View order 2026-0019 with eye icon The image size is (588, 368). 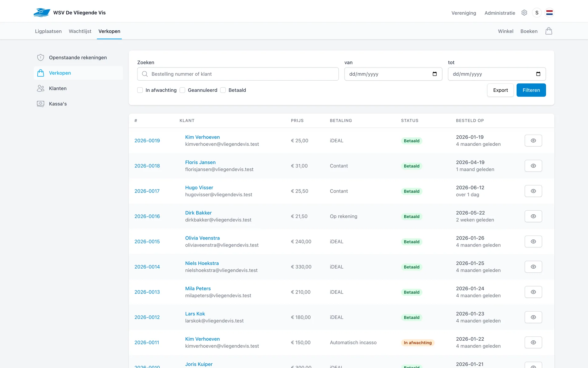pos(533,140)
